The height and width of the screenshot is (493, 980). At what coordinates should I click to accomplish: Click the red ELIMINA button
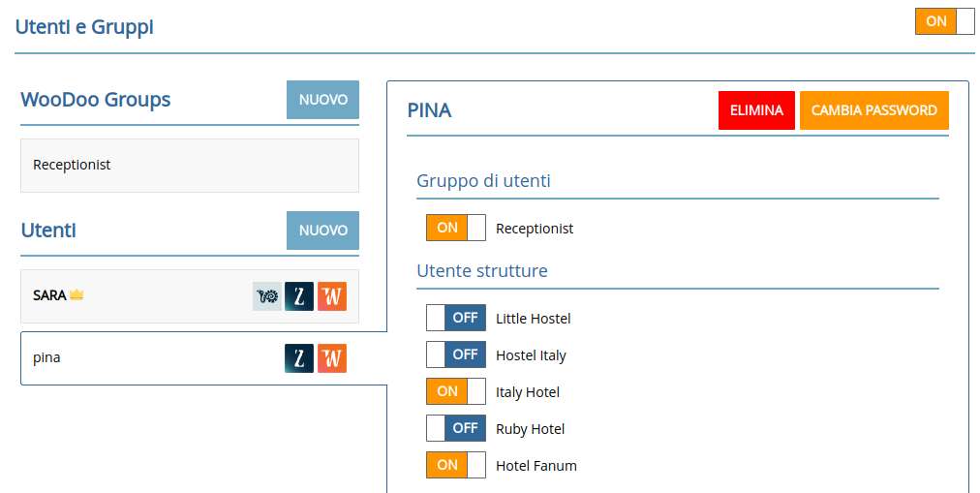(756, 110)
